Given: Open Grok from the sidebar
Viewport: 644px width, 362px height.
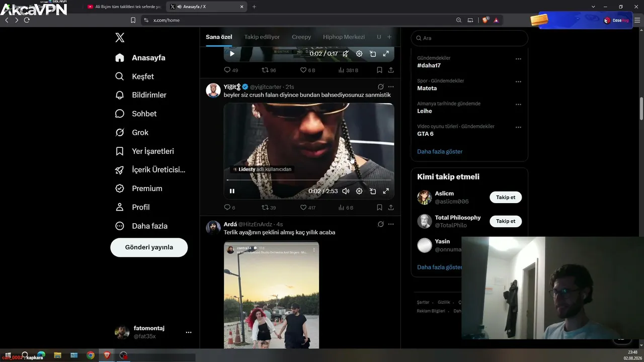Looking at the screenshot, I should coord(132,132).
